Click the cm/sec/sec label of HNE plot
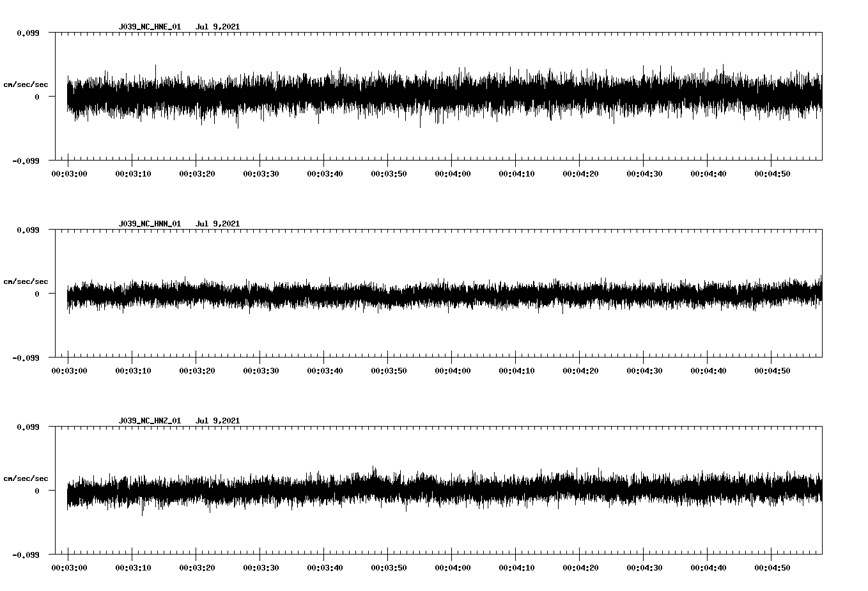 coord(26,84)
